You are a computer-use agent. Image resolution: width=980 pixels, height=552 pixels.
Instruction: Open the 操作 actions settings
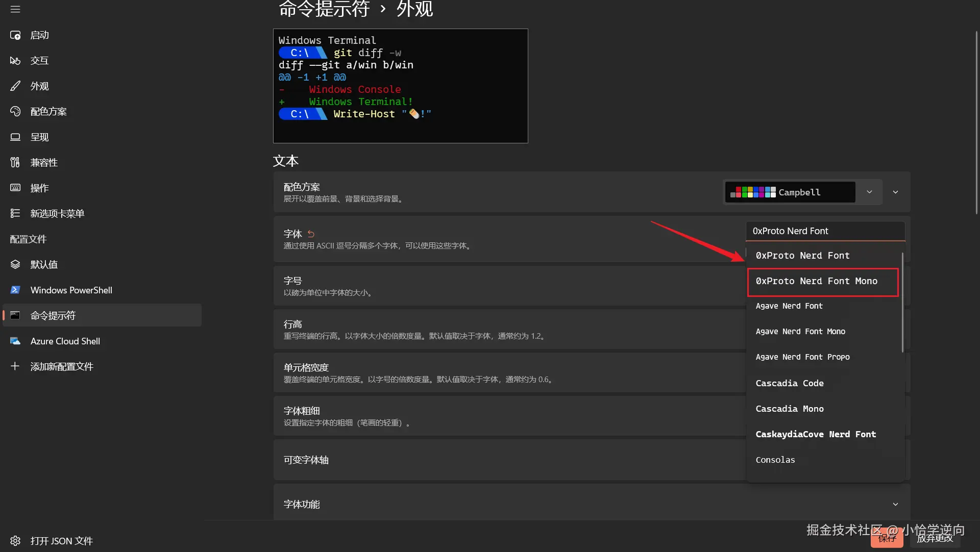coord(39,188)
